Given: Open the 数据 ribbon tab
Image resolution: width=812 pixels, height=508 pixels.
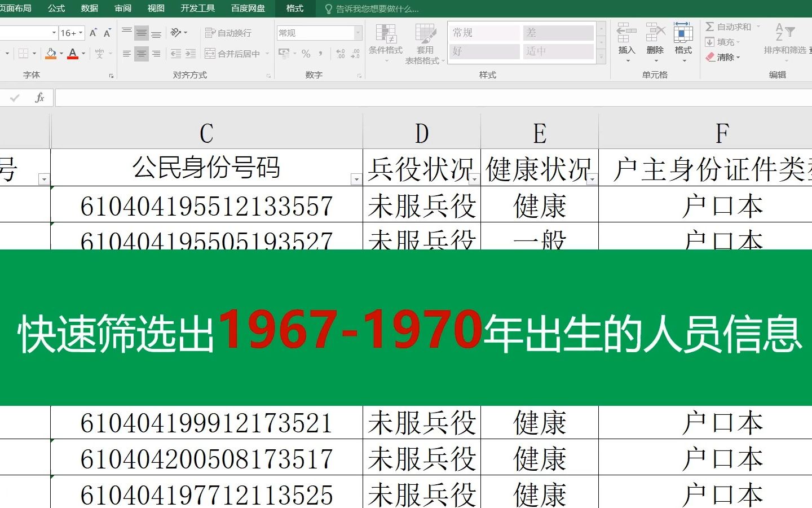Looking at the screenshot, I should (x=90, y=8).
